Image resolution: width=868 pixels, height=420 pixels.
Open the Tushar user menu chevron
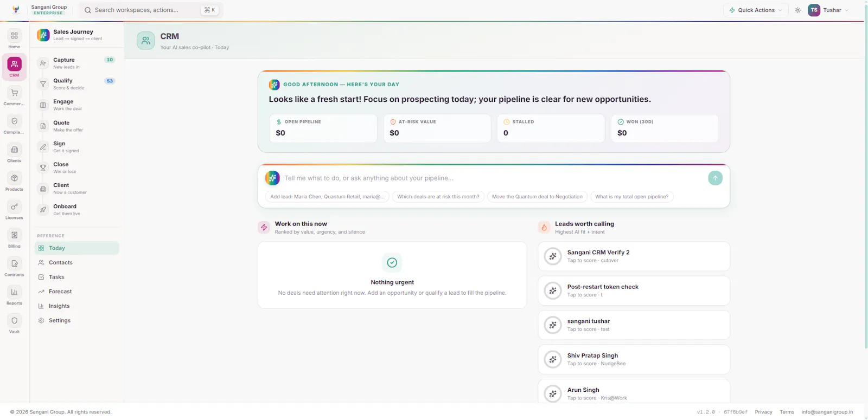pos(847,10)
